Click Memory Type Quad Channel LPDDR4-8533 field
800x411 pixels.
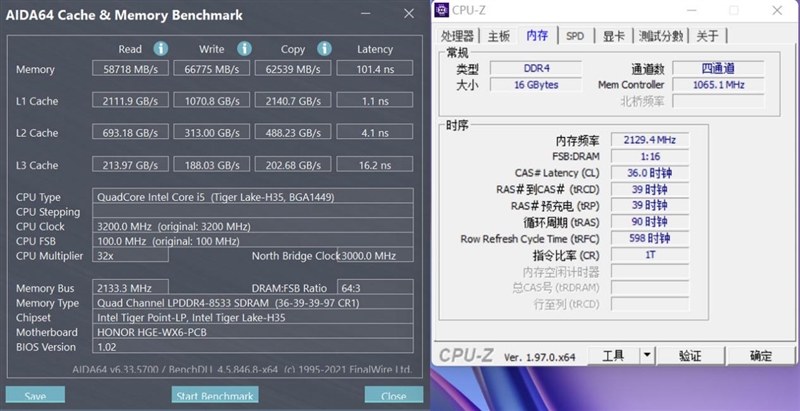click(x=253, y=302)
